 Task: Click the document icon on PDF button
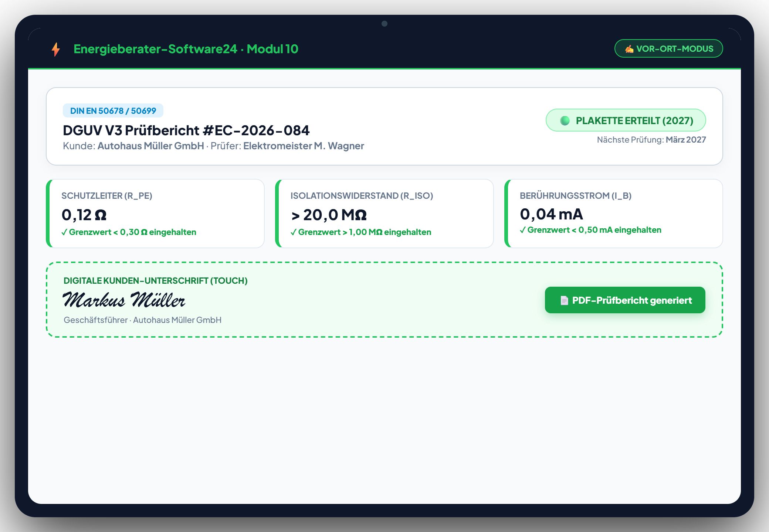coord(564,300)
